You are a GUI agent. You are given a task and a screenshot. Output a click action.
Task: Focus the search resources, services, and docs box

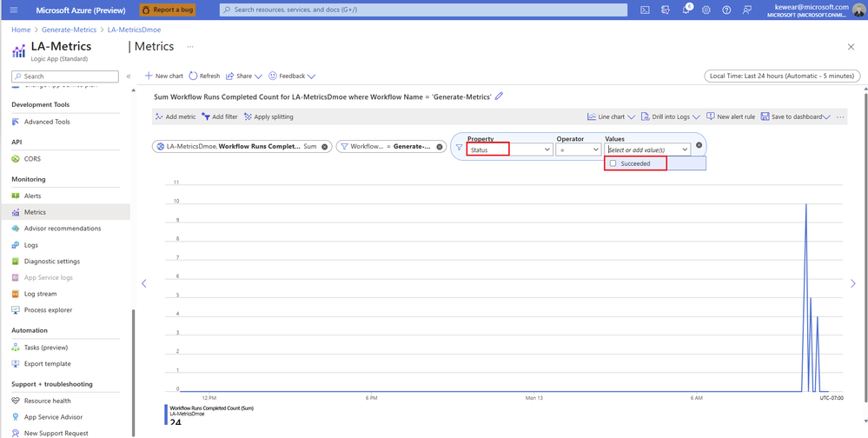point(423,10)
